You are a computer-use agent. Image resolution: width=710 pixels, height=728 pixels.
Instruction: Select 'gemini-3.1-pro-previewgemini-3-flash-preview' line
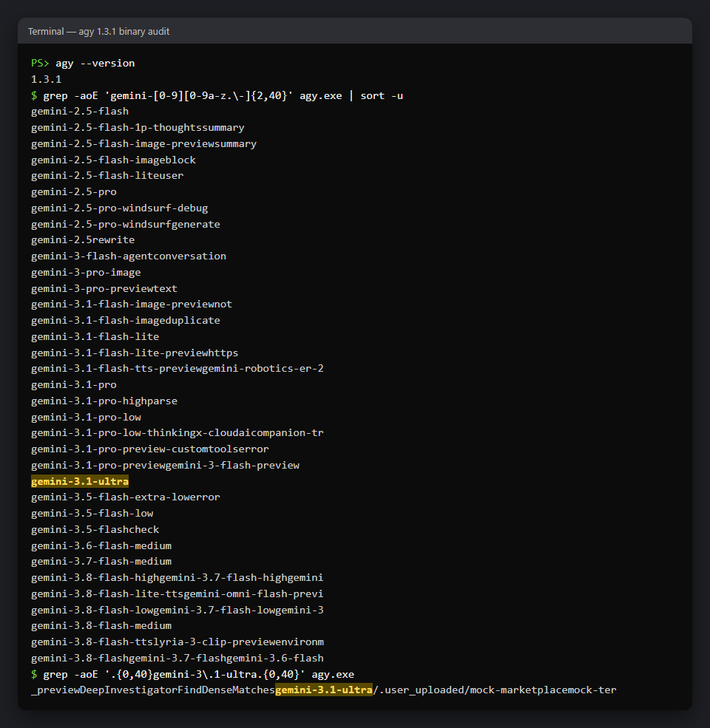pos(166,465)
